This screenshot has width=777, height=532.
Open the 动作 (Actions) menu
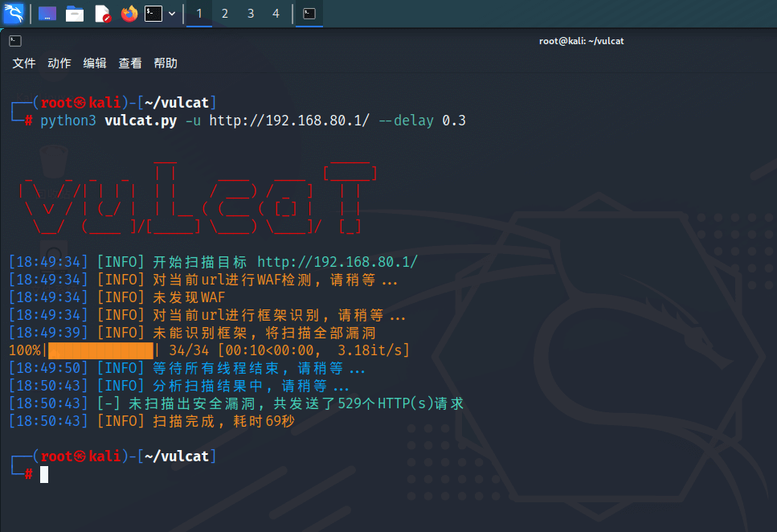tap(59, 63)
